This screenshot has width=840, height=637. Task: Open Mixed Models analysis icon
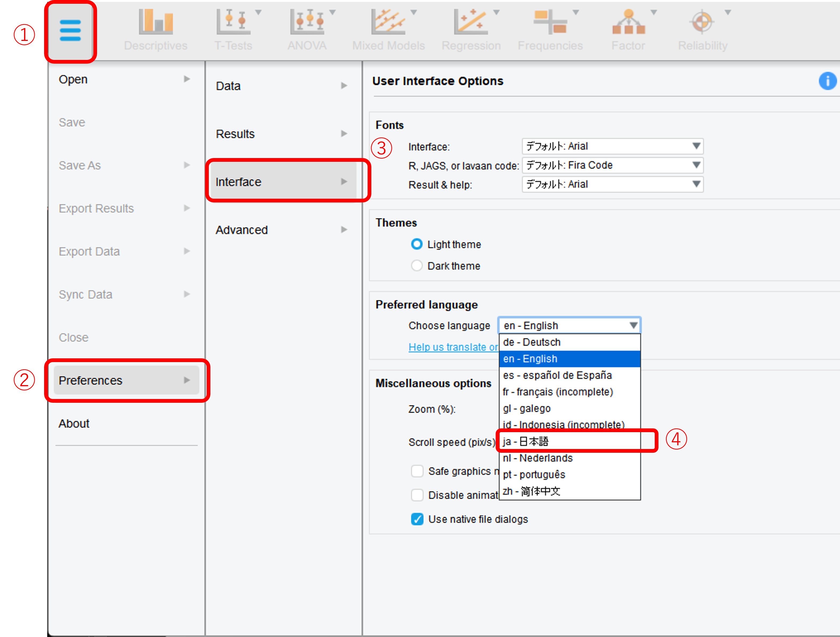coord(388,22)
